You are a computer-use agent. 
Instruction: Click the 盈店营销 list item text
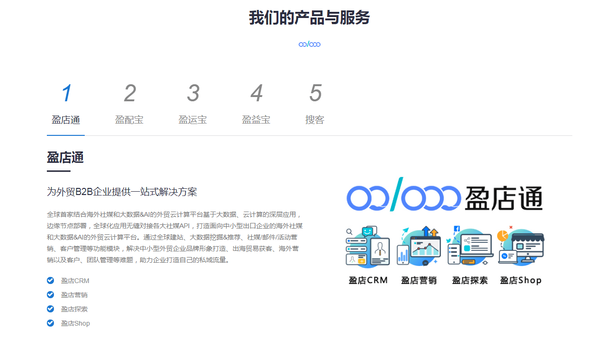(x=74, y=295)
